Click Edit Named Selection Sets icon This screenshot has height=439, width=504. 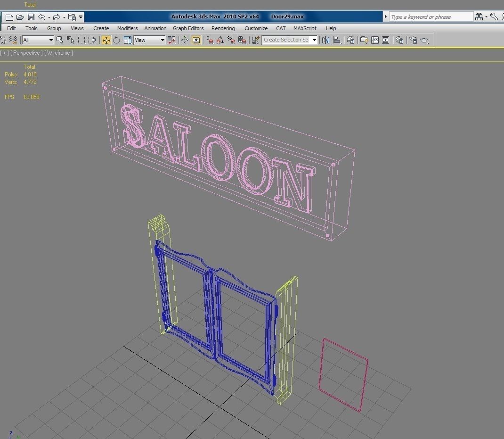(255, 40)
